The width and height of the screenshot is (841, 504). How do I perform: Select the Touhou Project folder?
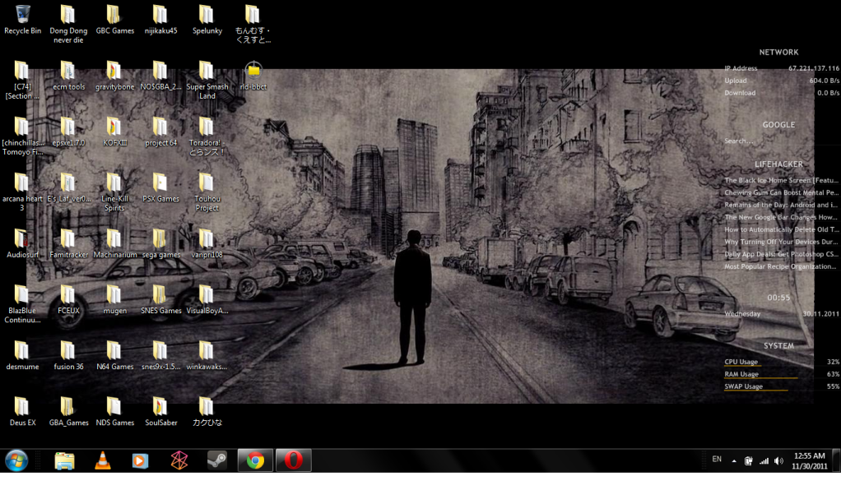[x=207, y=192]
